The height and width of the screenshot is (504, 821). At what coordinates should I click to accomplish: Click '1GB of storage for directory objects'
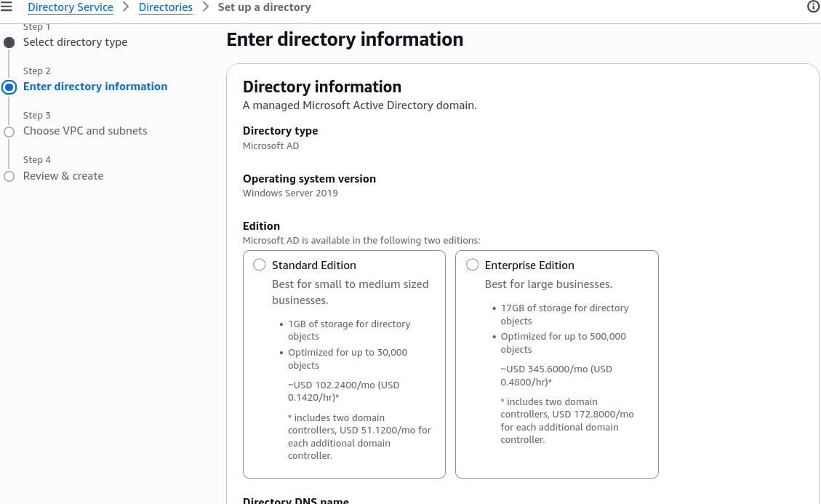(x=349, y=330)
